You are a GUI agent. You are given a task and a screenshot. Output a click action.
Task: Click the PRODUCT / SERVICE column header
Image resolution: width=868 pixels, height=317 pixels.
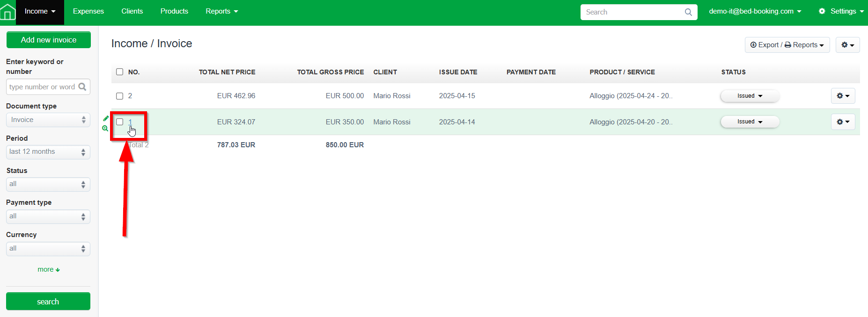click(622, 72)
